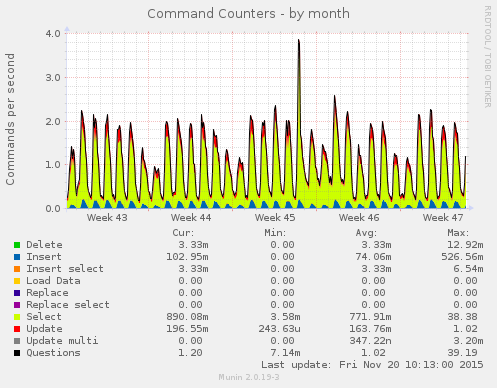Click Select's current value 890.08m

click(x=187, y=317)
